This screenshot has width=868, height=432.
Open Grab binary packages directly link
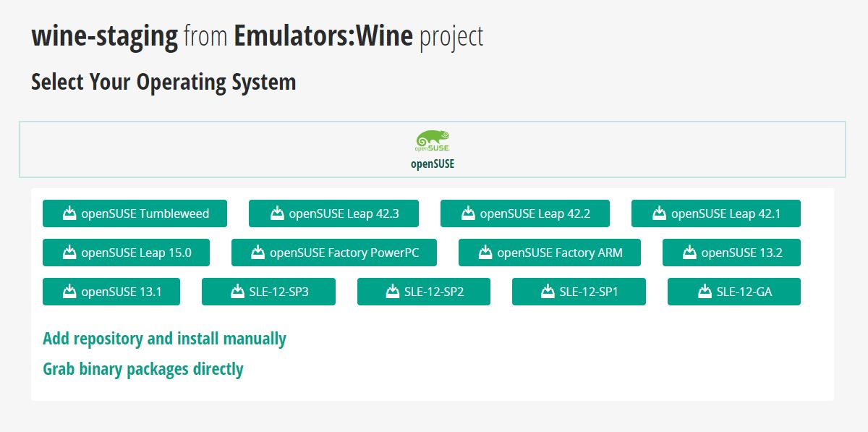click(143, 369)
